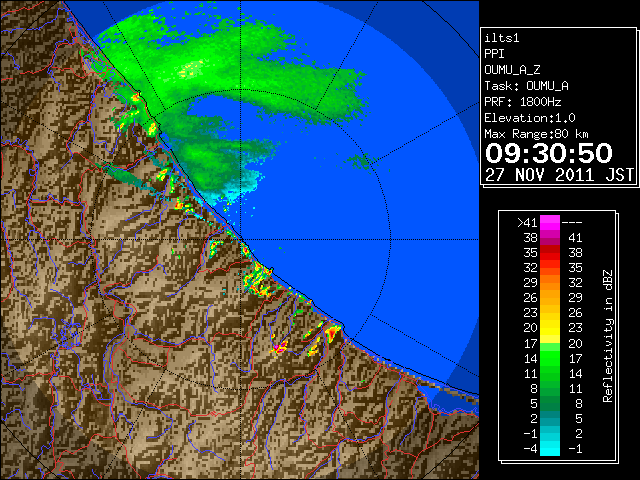Click the magenta high-reflectivity echo on land
This screenshot has width=640, height=480.
(278, 348)
